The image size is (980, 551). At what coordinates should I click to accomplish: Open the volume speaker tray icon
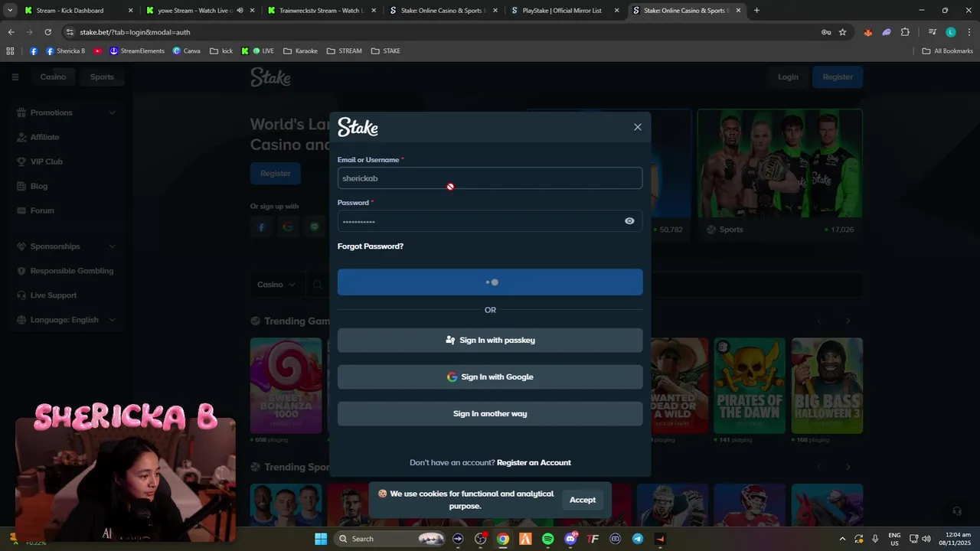(926, 539)
